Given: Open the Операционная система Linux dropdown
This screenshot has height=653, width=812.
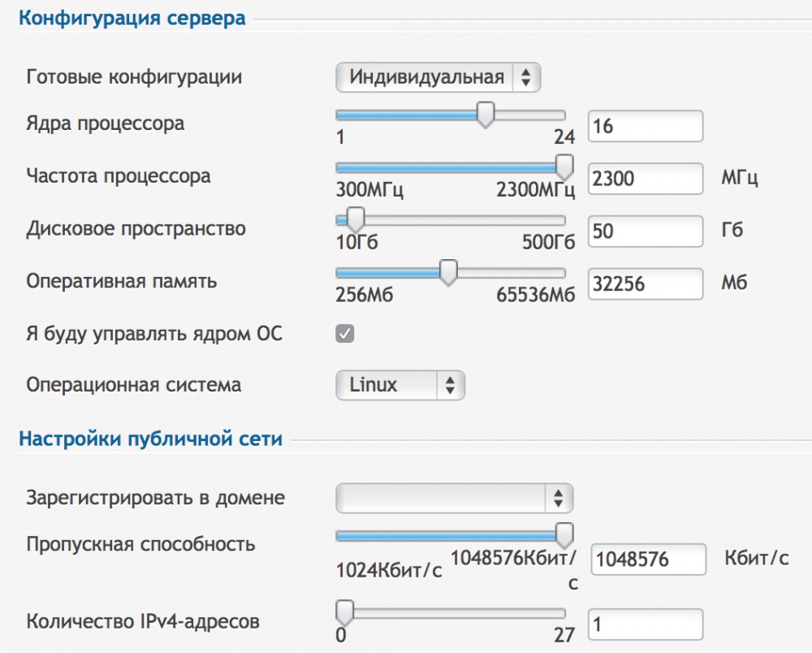Looking at the screenshot, I should pyautogui.click(x=400, y=385).
